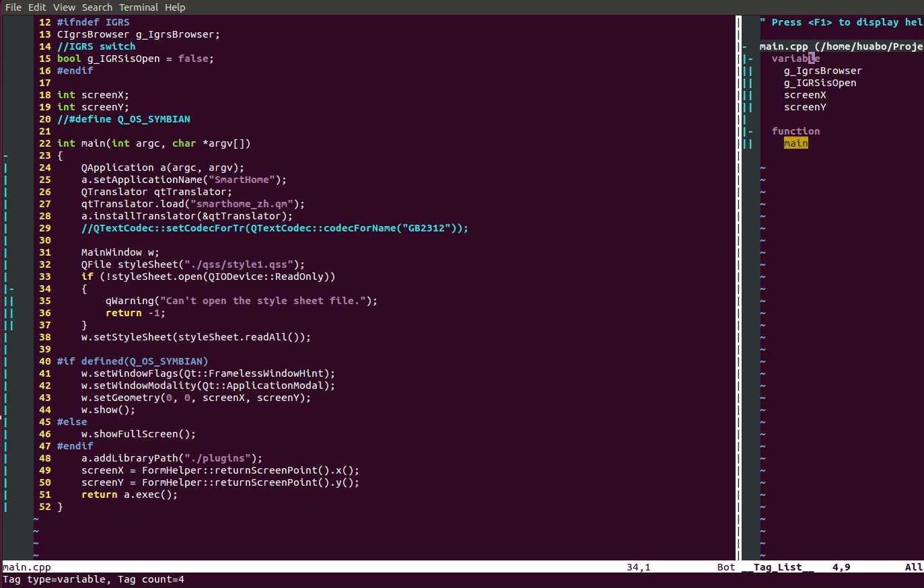Click '#if defined(Q_OS_SYMBIAN)' line

pos(133,361)
